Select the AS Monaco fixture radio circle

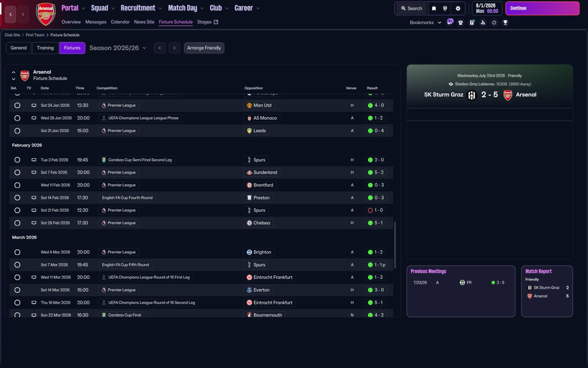pos(17,118)
